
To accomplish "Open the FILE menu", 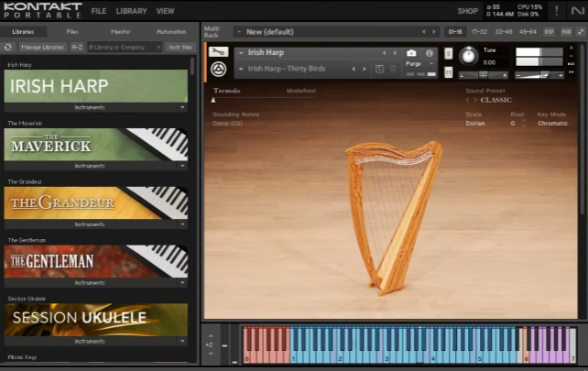I will (x=99, y=11).
